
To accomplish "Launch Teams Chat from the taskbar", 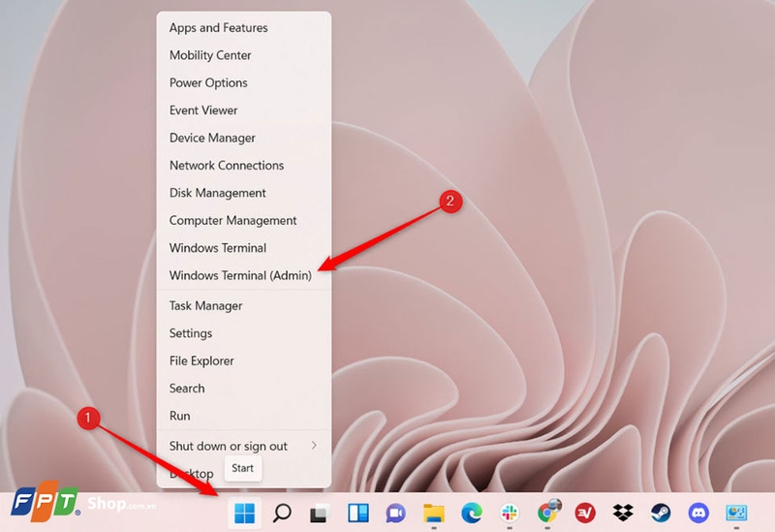I will pos(395,514).
